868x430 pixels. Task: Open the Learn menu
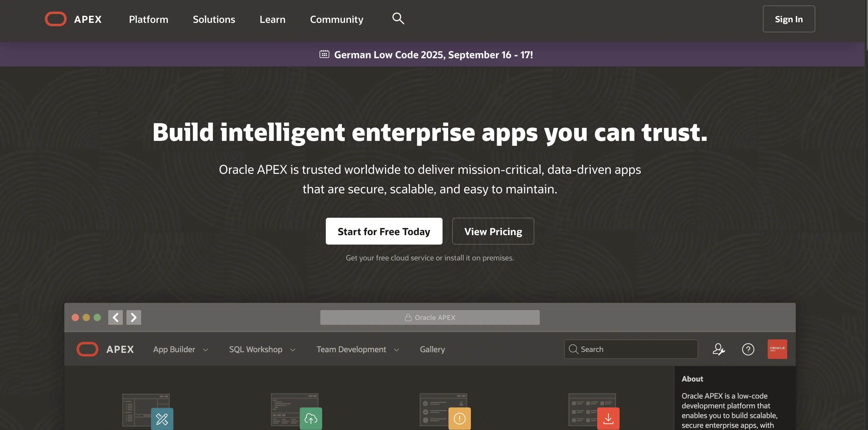point(272,19)
